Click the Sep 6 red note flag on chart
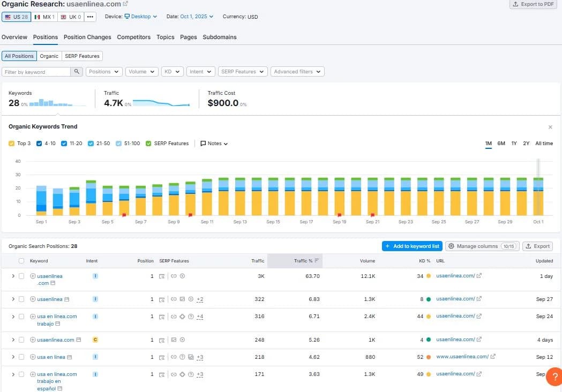Viewport: 562px width, 392px height. coord(124,215)
